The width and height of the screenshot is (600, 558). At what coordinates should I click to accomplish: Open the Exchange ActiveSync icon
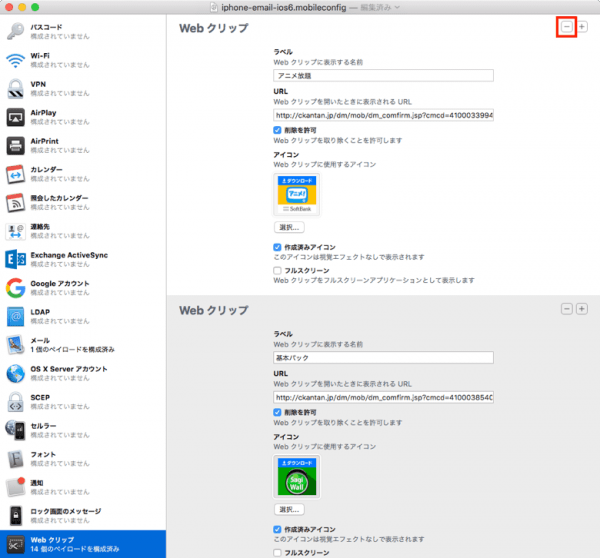pyautogui.click(x=15, y=259)
